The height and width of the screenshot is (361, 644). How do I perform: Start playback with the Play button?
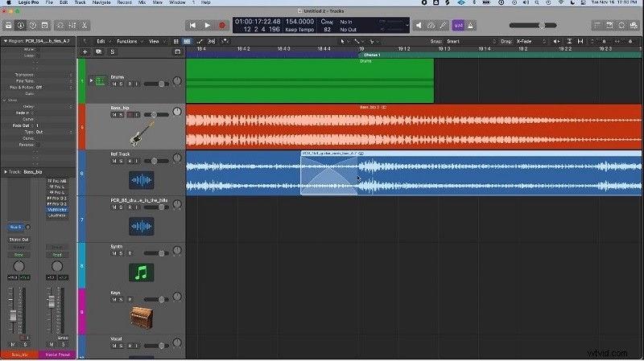point(207,26)
